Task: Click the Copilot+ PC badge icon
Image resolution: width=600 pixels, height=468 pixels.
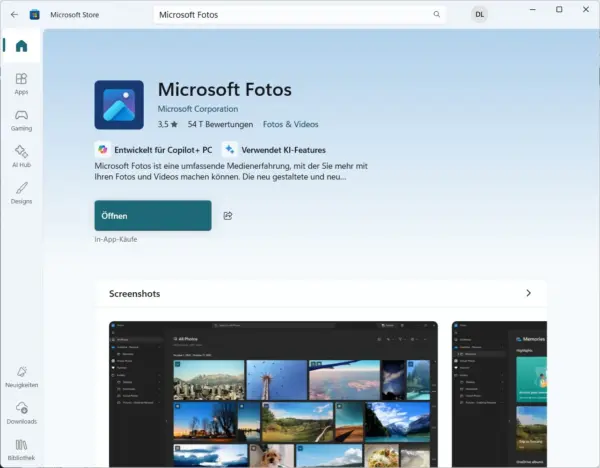Action: [x=103, y=150]
